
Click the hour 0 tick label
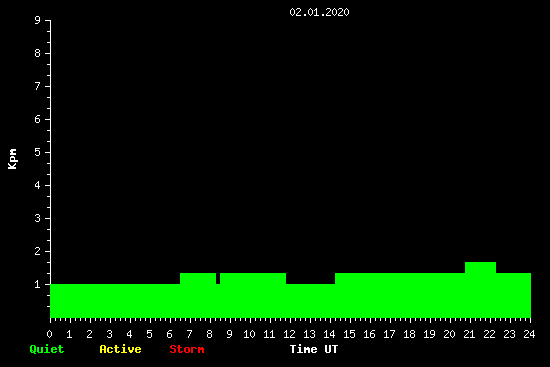[49, 334]
